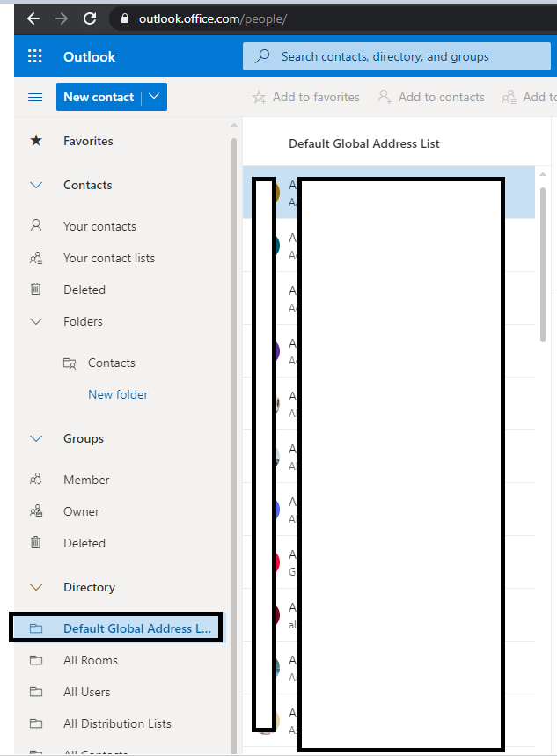Click the Member group icon
Viewport: 557px width, 756px height.
pos(36,480)
